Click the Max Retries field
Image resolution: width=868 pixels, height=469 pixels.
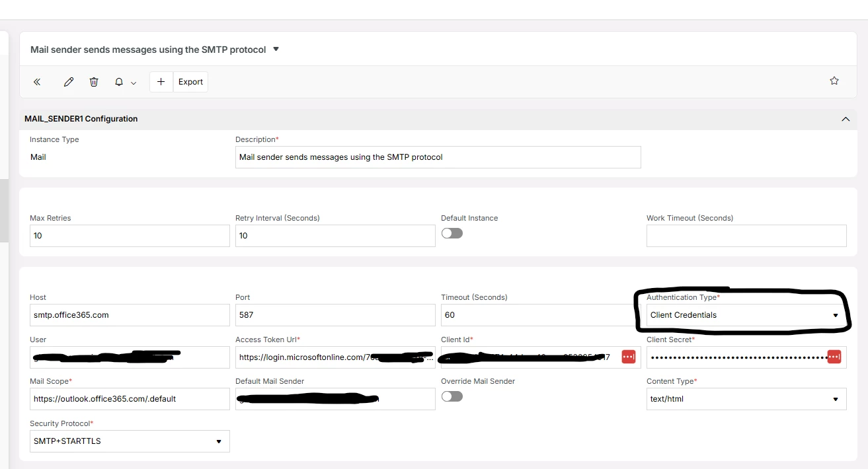click(130, 236)
